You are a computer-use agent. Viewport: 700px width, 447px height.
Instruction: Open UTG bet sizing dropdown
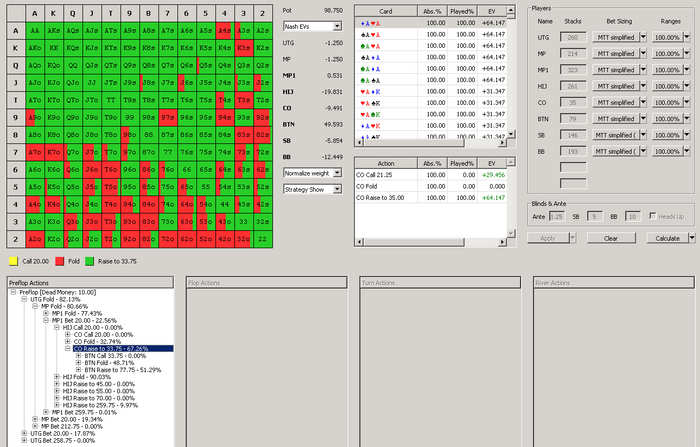coord(643,38)
